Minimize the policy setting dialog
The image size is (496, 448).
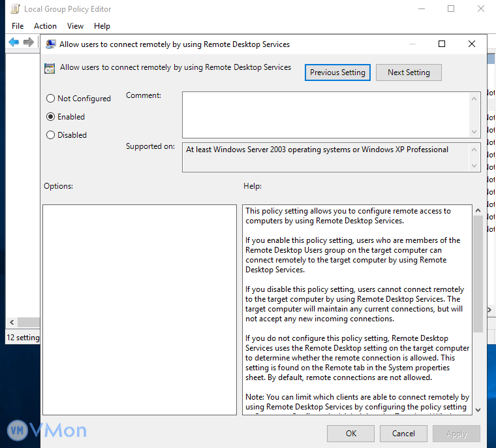pyautogui.click(x=412, y=44)
